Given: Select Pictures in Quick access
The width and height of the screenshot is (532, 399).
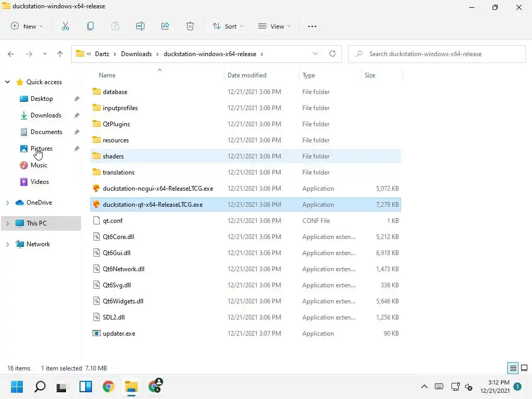Looking at the screenshot, I should (42, 149).
